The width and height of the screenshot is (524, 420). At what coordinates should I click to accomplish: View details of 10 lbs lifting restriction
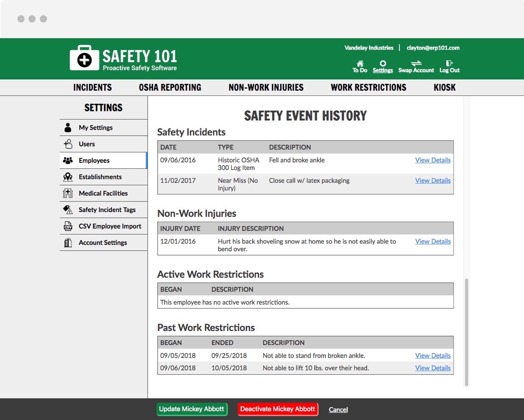[x=433, y=368]
